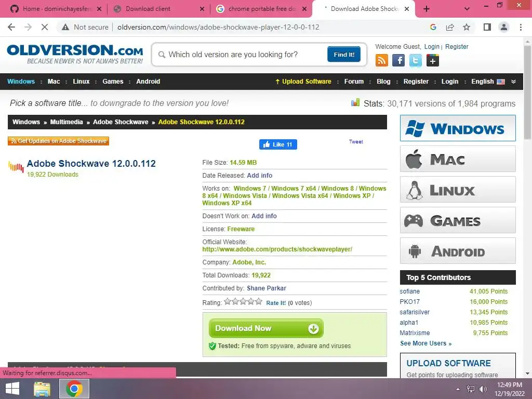Click Multimedia in the breadcrumb
532x399 pixels.
tap(66, 122)
